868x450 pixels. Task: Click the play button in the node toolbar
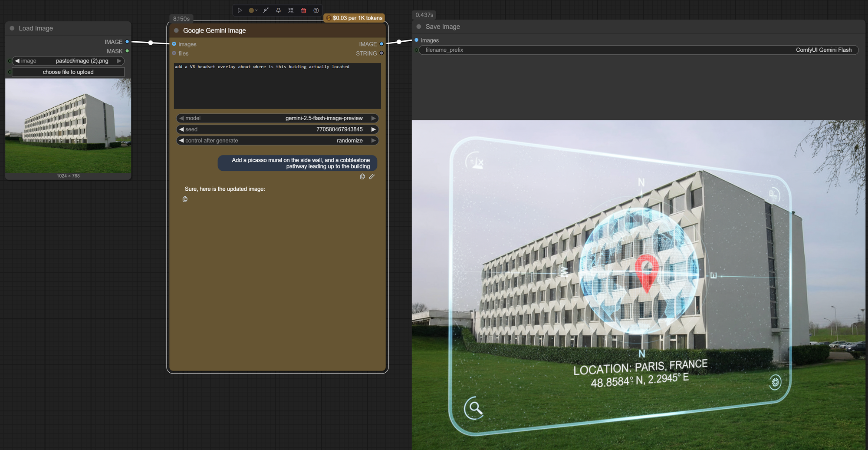240,10
